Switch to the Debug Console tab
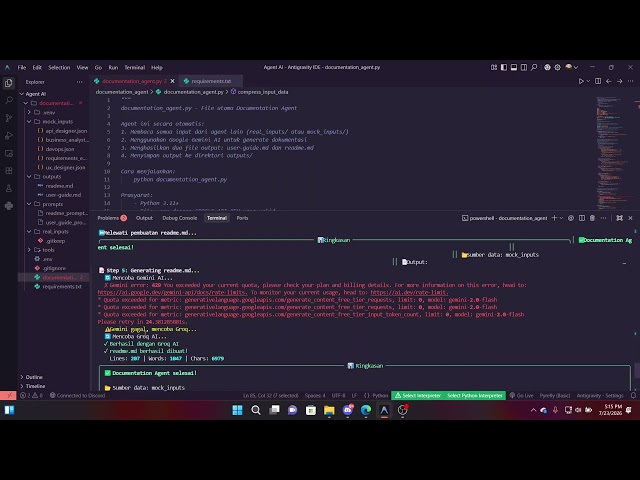The image size is (640, 480). point(180,218)
